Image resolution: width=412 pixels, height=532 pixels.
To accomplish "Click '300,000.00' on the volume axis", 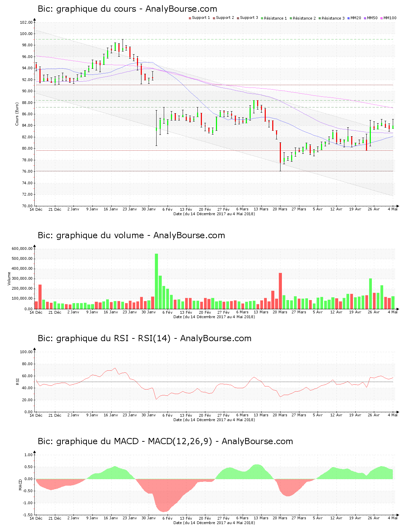I will point(22,279).
